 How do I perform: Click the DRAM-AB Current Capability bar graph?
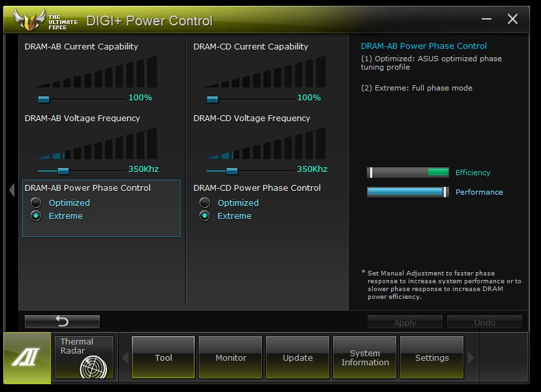tap(96, 72)
